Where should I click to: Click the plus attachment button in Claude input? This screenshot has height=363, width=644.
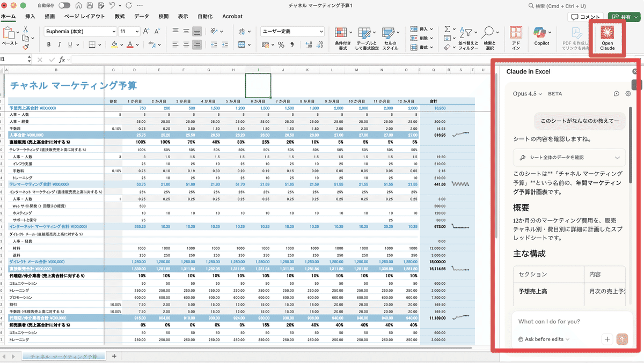(x=607, y=339)
